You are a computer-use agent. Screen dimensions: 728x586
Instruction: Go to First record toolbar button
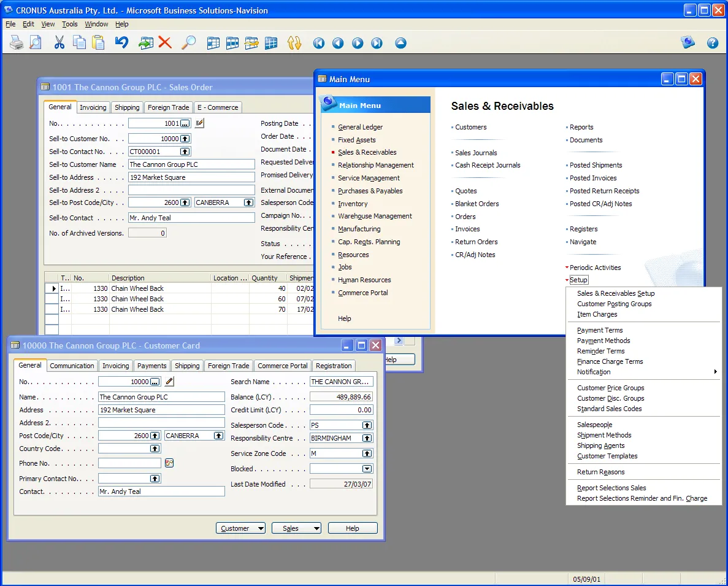click(x=318, y=43)
